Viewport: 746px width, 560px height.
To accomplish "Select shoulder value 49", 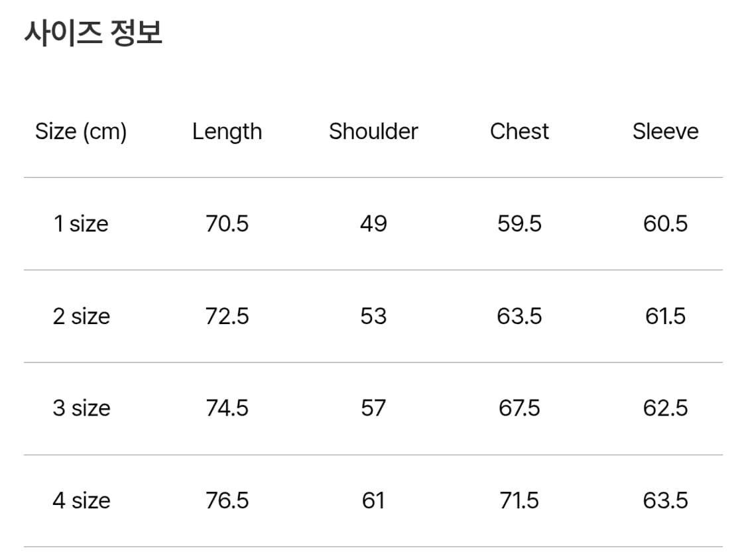I will pos(373,224).
